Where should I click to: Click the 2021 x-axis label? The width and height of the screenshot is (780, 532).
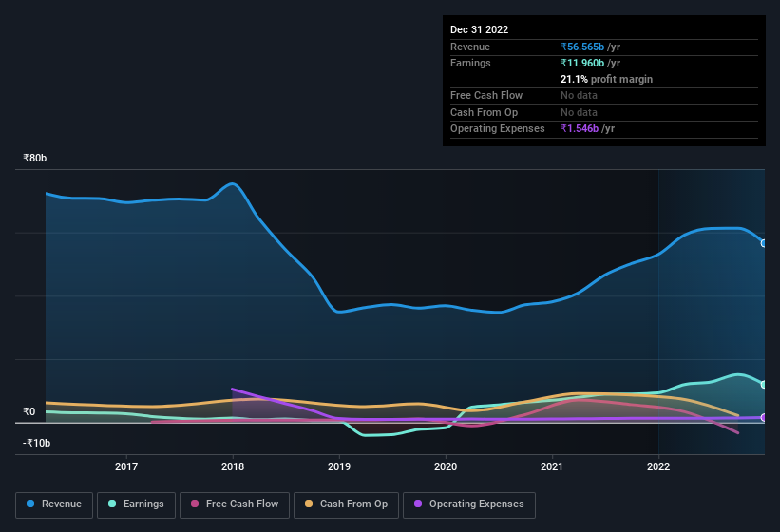pos(552,466)
